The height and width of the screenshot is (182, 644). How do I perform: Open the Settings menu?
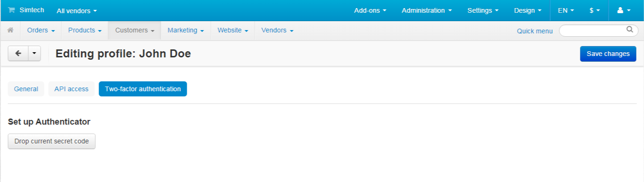coord(483,10)
